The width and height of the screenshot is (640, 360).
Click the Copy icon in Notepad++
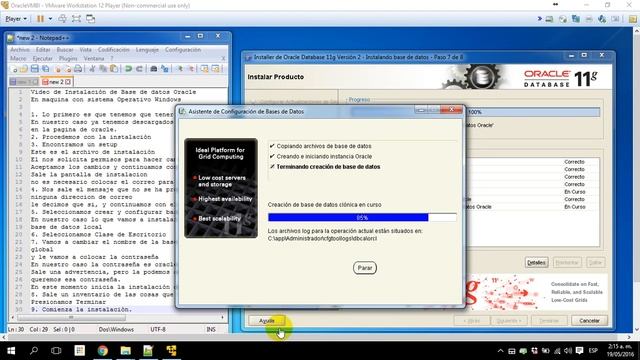(103, 69)
